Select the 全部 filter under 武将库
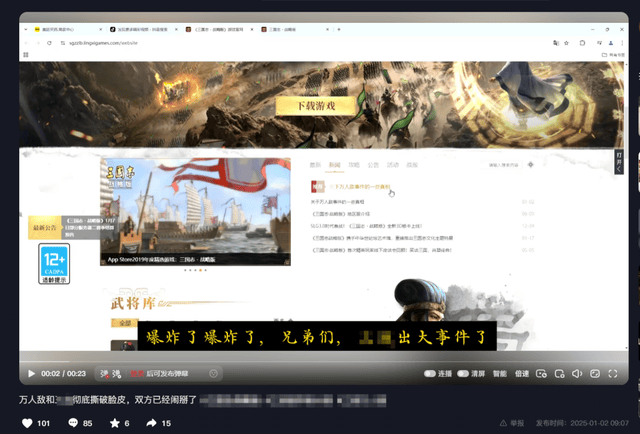 (124, 323)
